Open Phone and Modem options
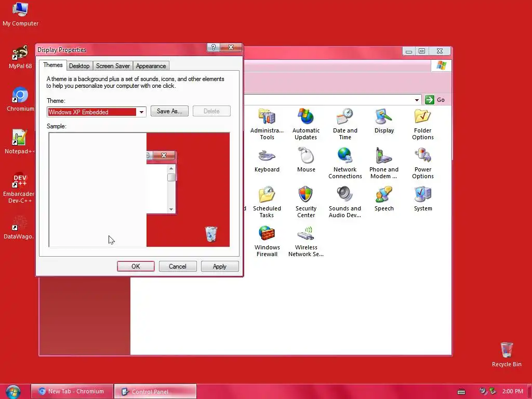The height and width of the screenshot is (399, 532). (384, 163)
